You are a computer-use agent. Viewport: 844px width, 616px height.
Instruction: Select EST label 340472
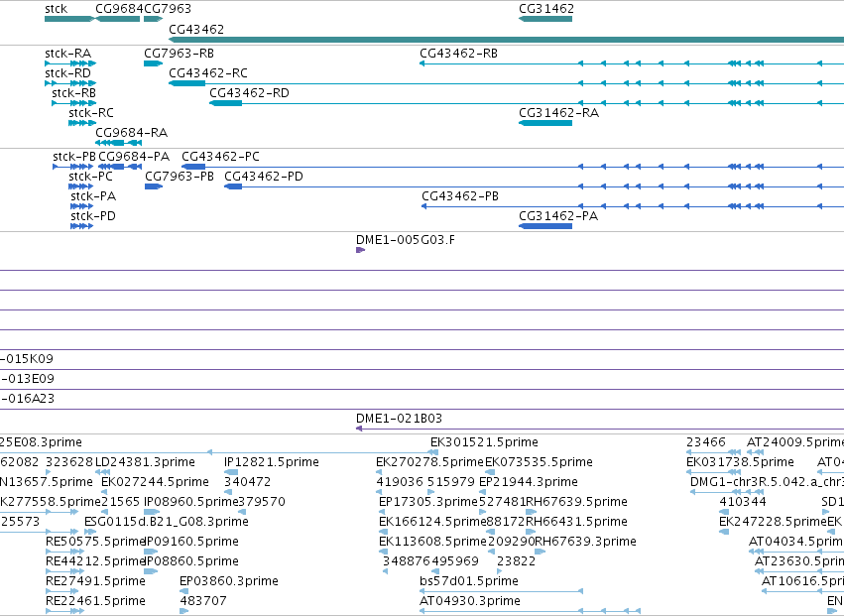(x=248, y=482)
